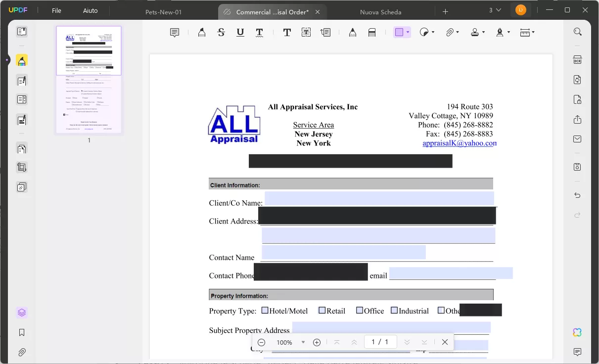The width and height of the screenshot is (599, 364).
Task: Close the Commercial Order tab
Action: point(318,12)
